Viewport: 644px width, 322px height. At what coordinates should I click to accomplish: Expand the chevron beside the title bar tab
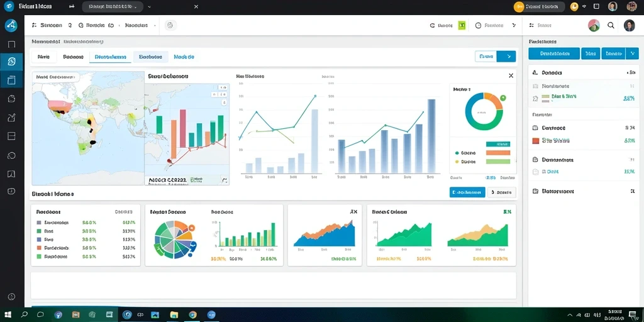[x=149, y=6]
